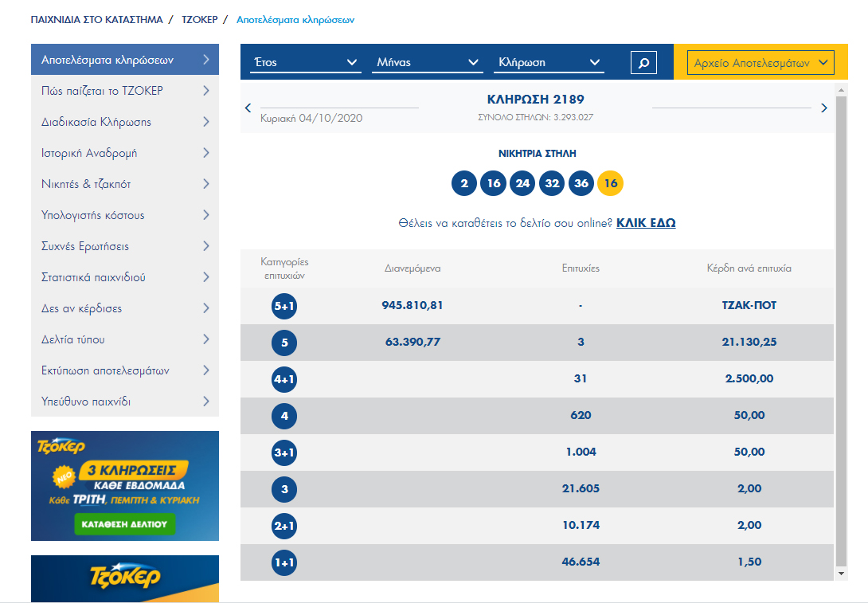868x615 pixels.
Task: Click the results vertical scrollbar down arrow
Action: click(842, 573)
